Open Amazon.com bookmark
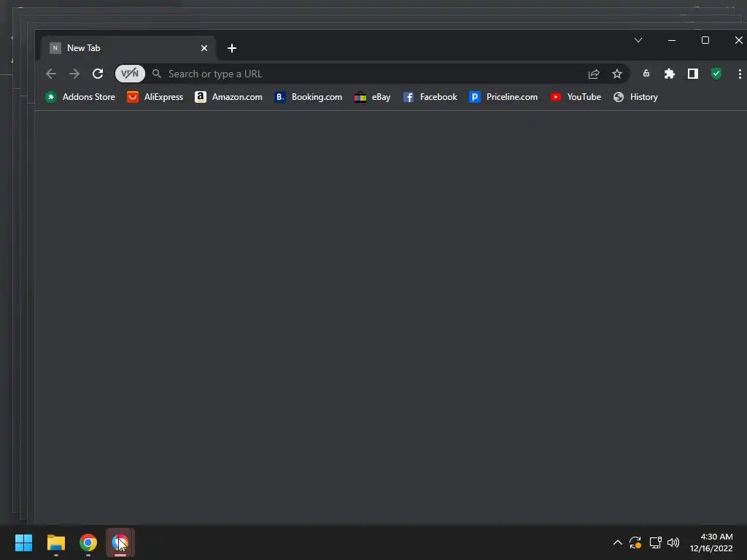The height and width of the screenshot is (560, 747). coord(228,97)
